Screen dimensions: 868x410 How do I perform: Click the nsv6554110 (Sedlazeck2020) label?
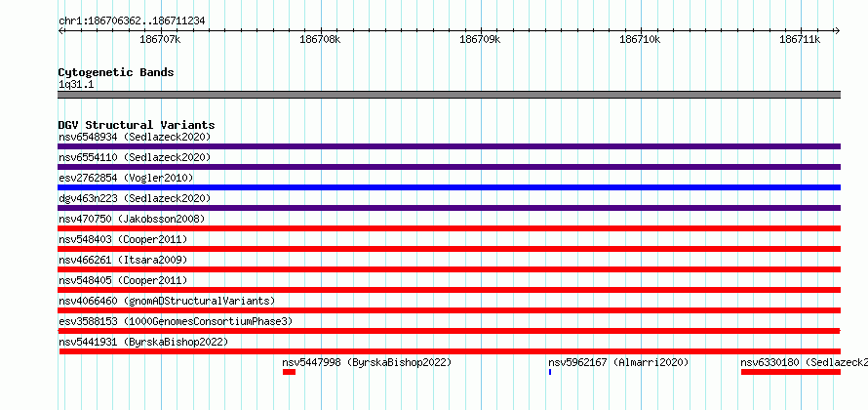click(135, 157)
